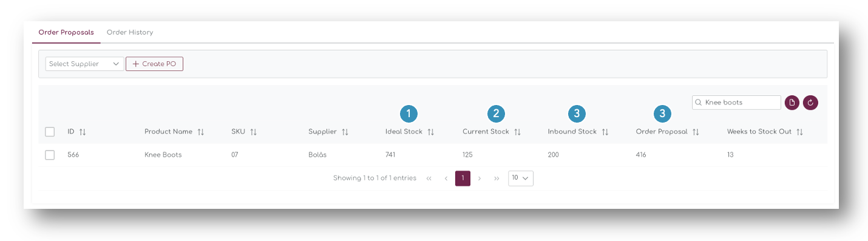Screen dimensions: 868x241
Task: Sort table by SKU arrows
Action: [254, 132]
